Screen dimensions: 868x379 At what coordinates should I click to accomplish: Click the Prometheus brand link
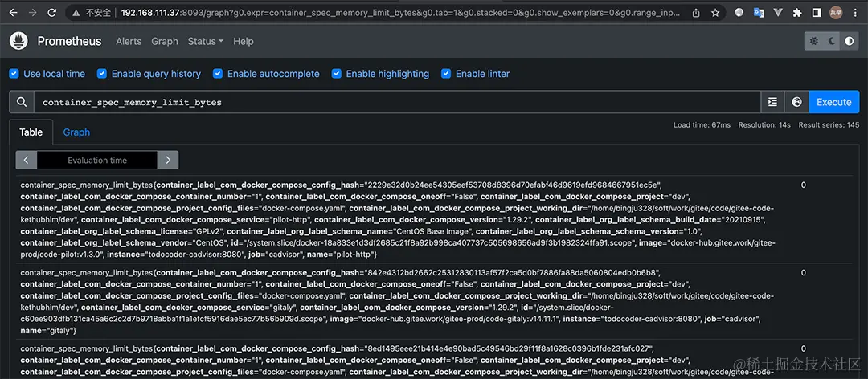pyautogui.click(x=69, y=41)
